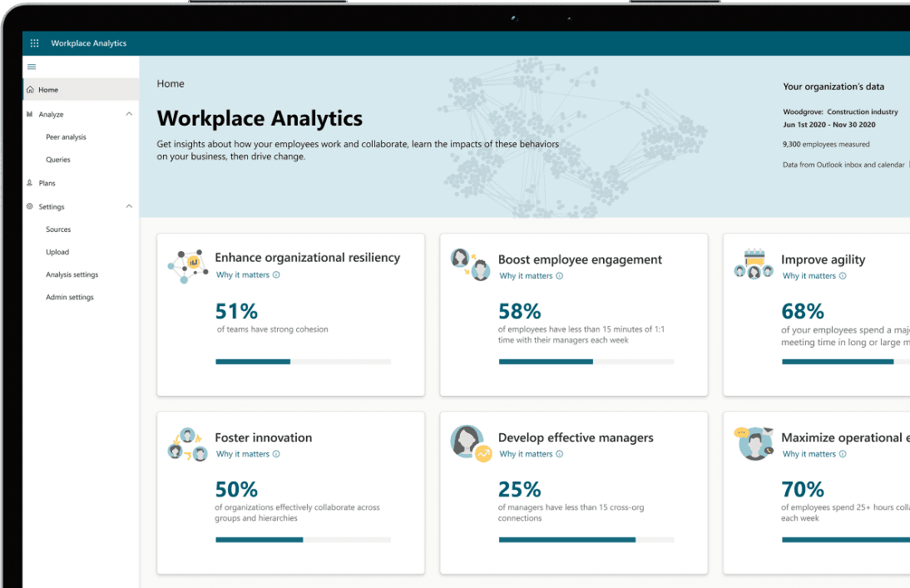Image resolution: width=910 pixels, height=588 pixels.
Task: Open Upload under Settings
Action: (x=57, y=252)
